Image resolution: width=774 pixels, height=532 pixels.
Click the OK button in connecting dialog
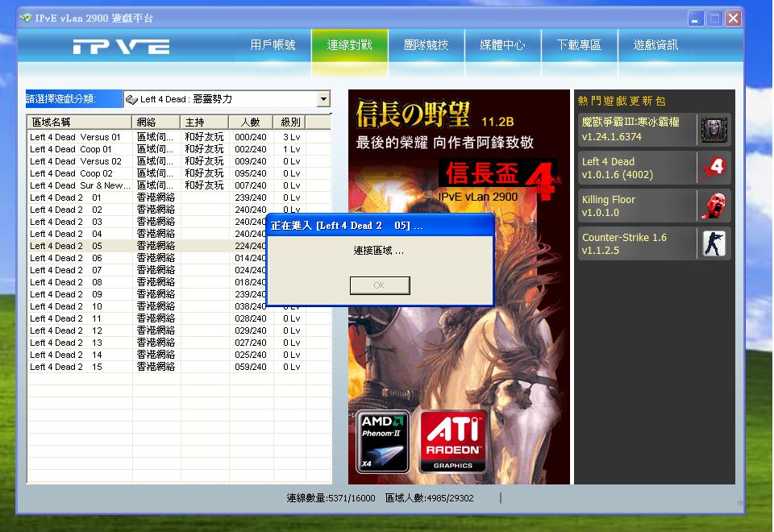[380, 285]
